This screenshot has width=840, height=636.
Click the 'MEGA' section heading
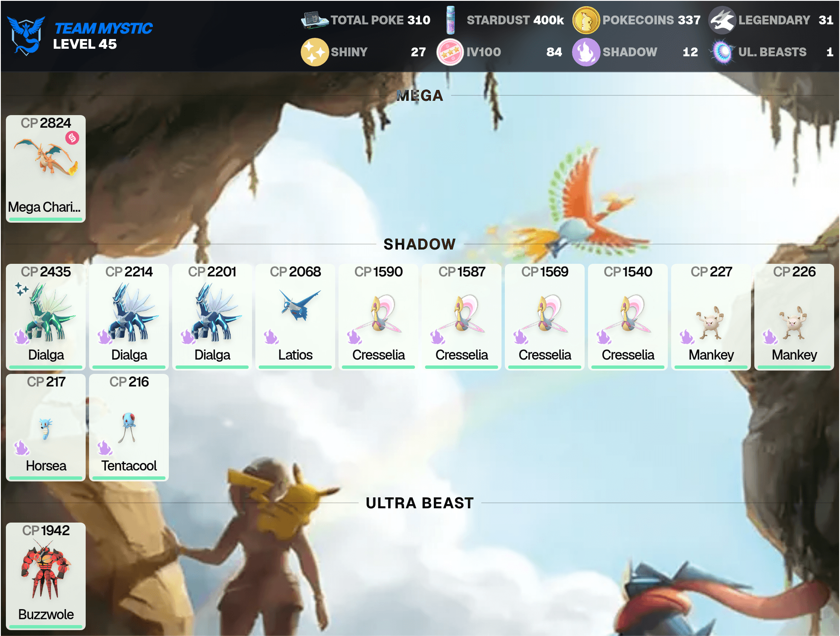tap(420, 96)
